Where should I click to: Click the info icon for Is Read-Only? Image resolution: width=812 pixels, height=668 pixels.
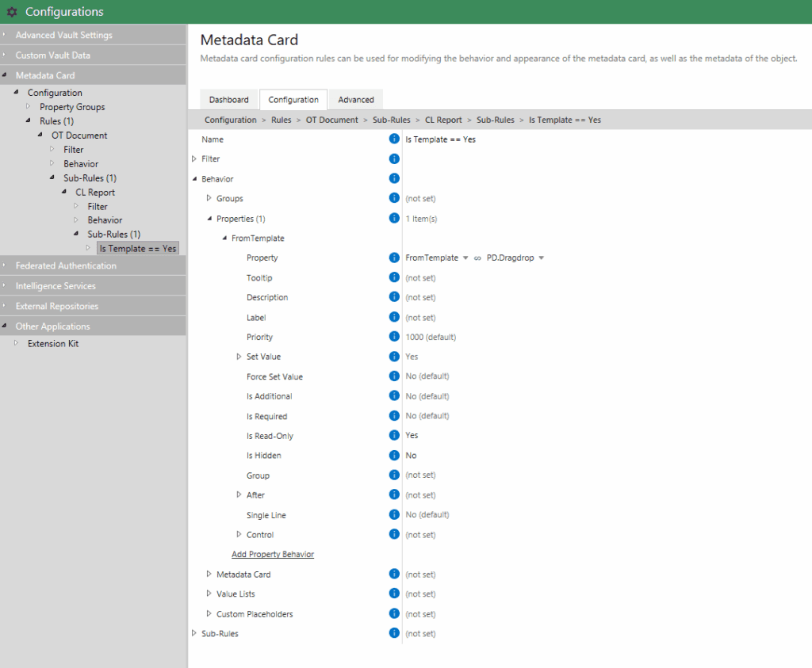(394, 435)
